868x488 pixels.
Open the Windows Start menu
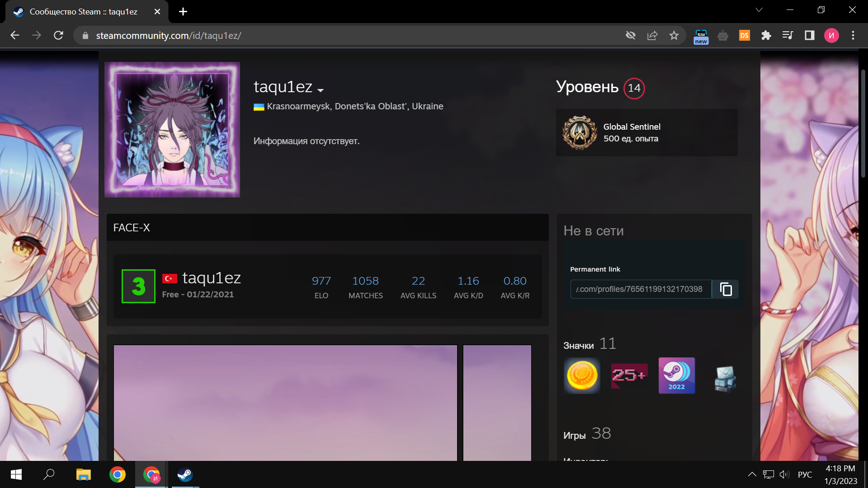(x=16, y=474)
